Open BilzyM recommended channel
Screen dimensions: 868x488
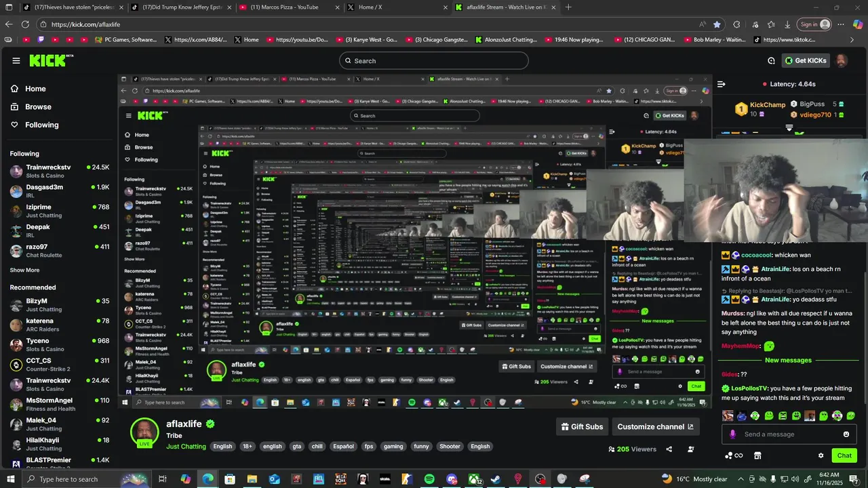(x=60, y=305)
